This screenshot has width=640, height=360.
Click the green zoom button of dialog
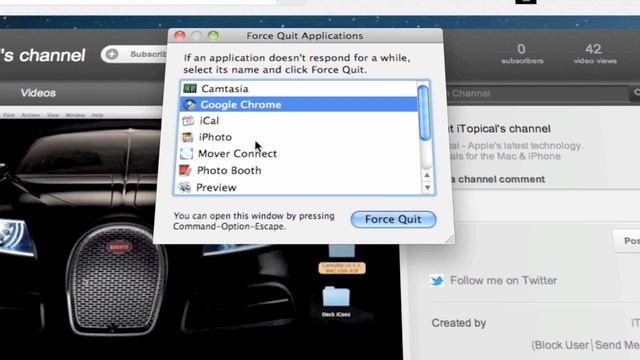point(213,36)
